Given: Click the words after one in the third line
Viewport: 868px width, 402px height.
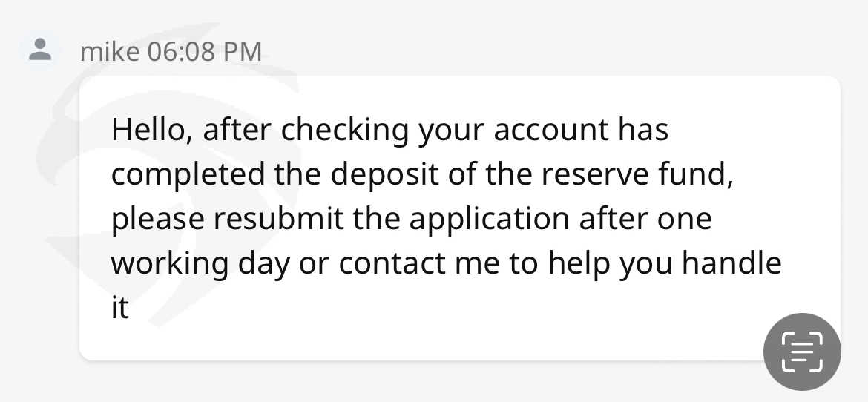Looking at the screenshot, I should 645,219.
